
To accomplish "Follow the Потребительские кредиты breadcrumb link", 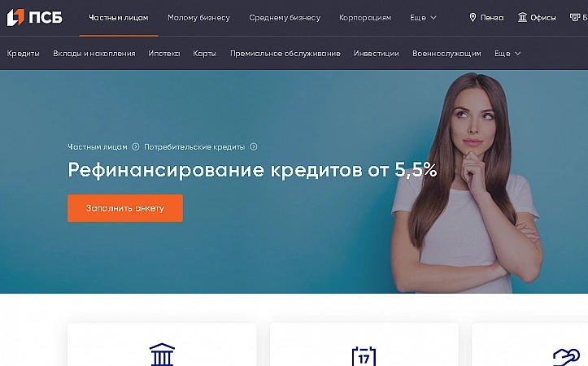I will tap(194, 147).
